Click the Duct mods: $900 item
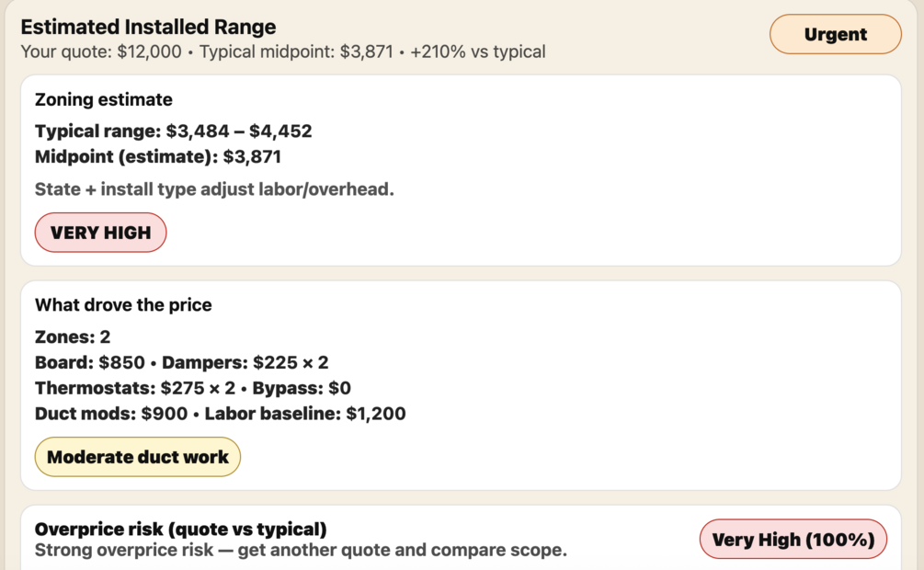 click(109, 414)
